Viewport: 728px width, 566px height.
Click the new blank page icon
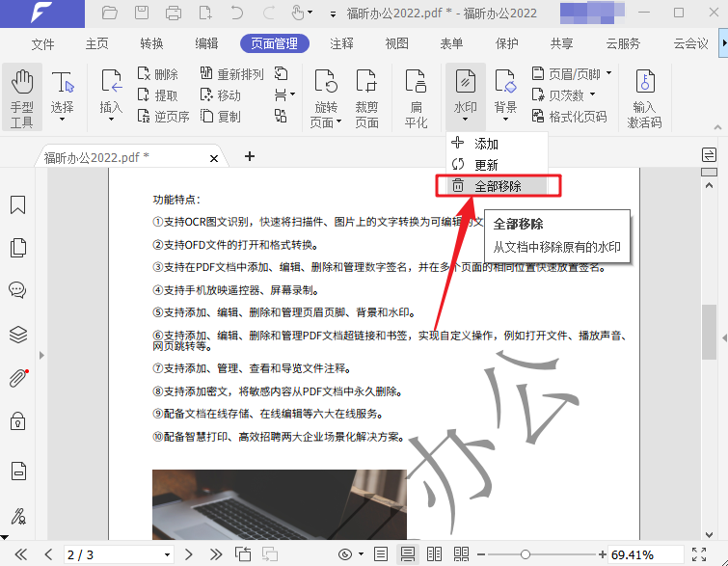pyautogui.click(x=205, y=13)
